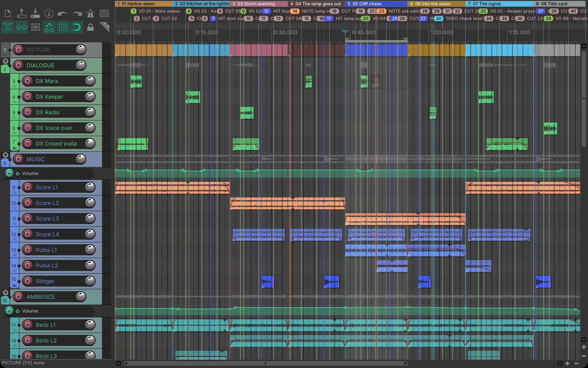The width and height of the screenshot is (588, 368).
Task: Click the scroll-left arrow at the bottom
Action: coord(118,363)
